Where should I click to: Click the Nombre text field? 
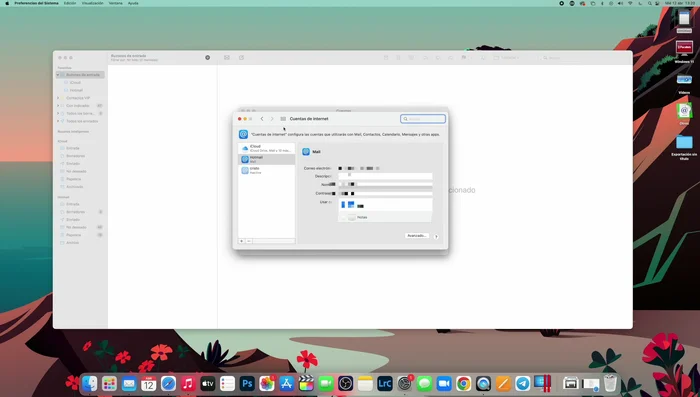(385, 184)
